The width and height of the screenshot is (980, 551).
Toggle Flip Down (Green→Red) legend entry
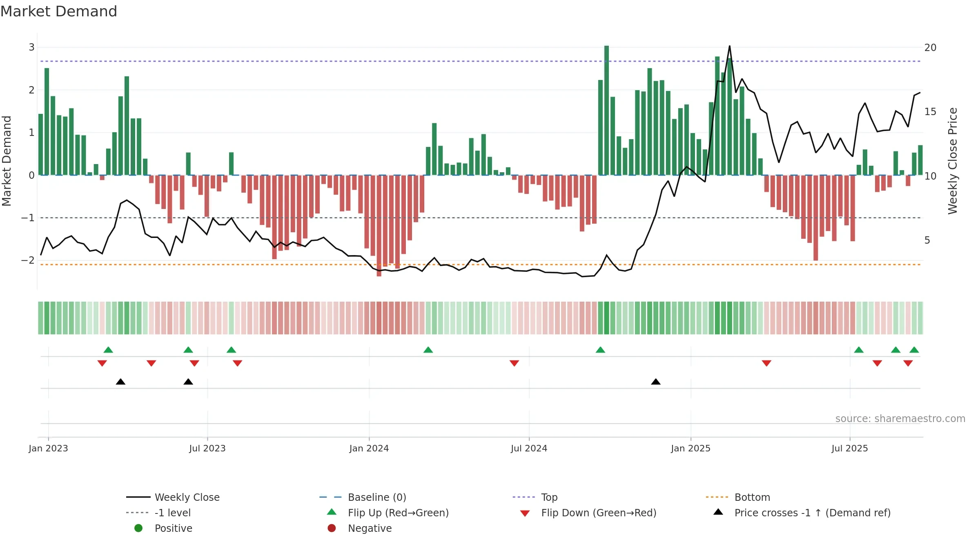click(x=588, y=513)
